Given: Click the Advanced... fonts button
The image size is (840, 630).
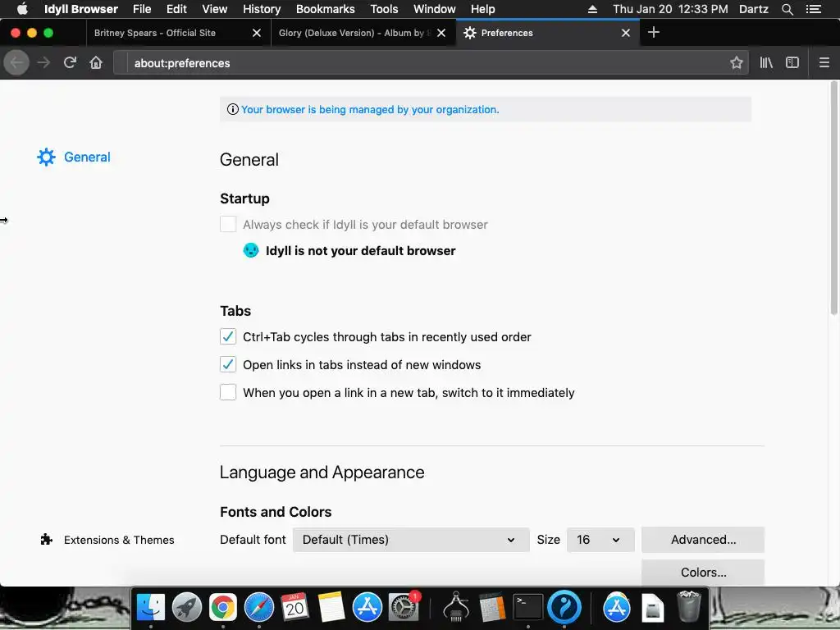Looking at the screenshot, I should (703, 540).
